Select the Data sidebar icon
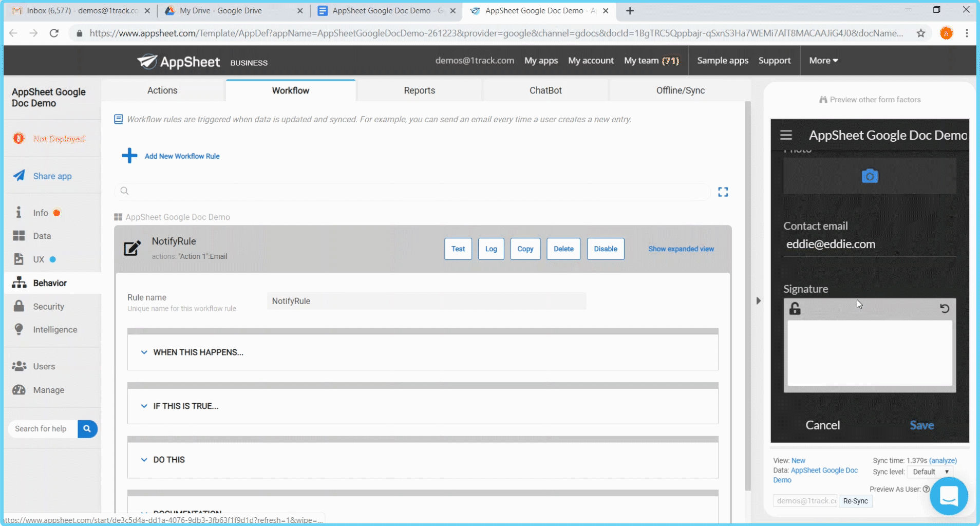The height and width of the screenshot is (526, 980). (x=19, y=235)
